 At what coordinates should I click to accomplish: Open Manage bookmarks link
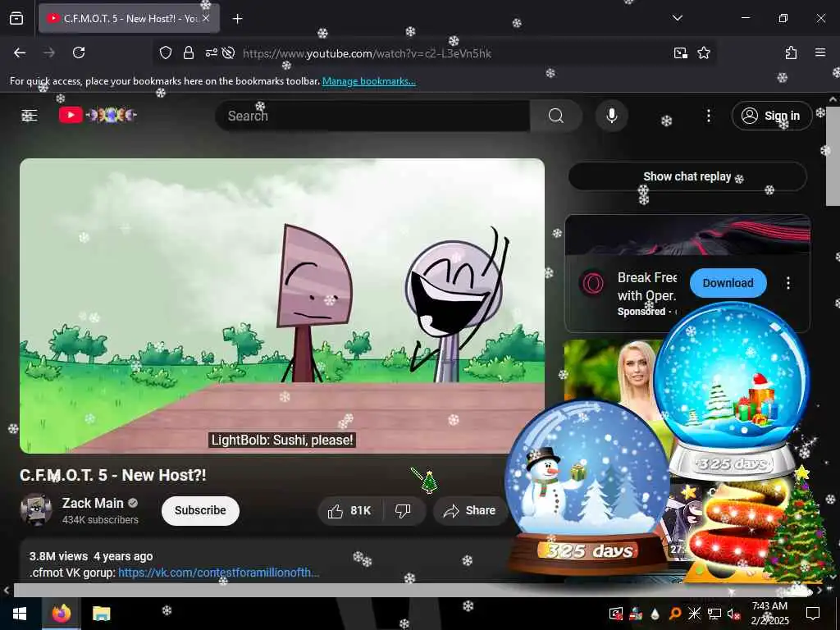click(368, 81)
